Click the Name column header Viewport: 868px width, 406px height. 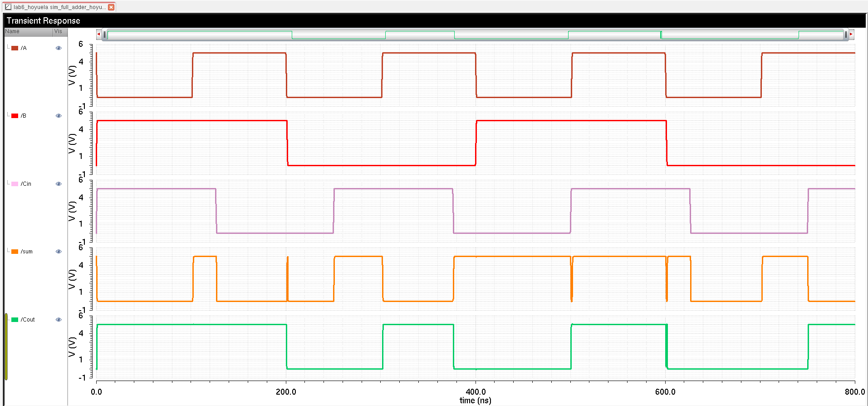point(28,32)
